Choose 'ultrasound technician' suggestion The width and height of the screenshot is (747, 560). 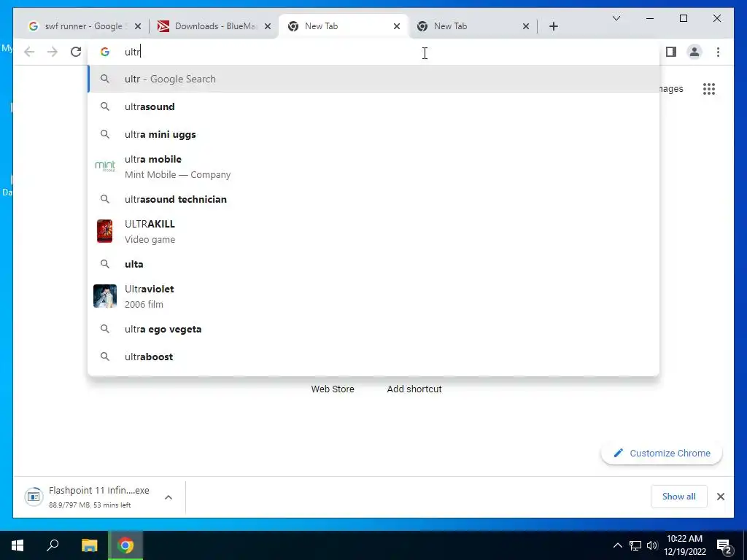pyautogui.click(x=373, y=199)
